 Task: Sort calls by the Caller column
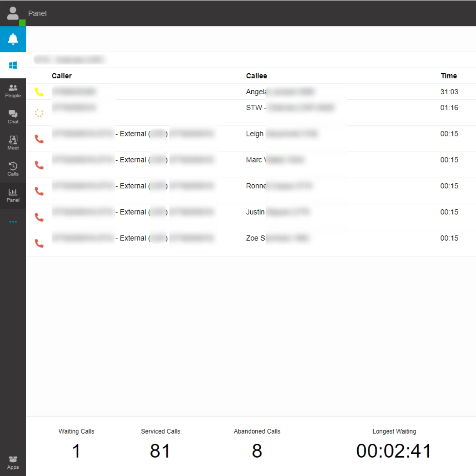[62, 76]
